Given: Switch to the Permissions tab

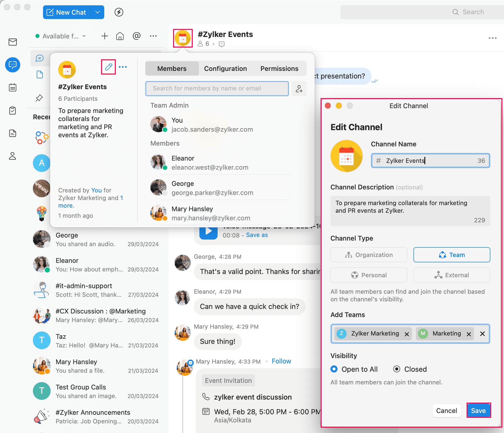Looking at the screenshot, I should (279, 69).
